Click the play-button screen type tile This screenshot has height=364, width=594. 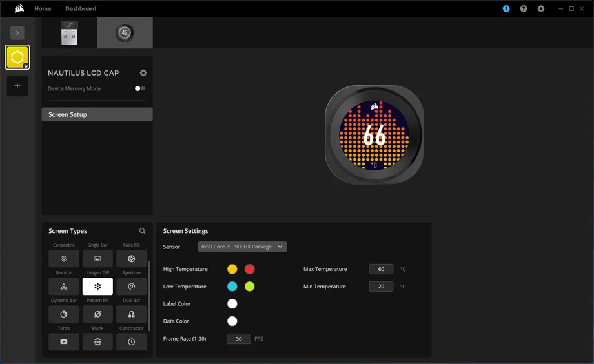tap(63, 342)
